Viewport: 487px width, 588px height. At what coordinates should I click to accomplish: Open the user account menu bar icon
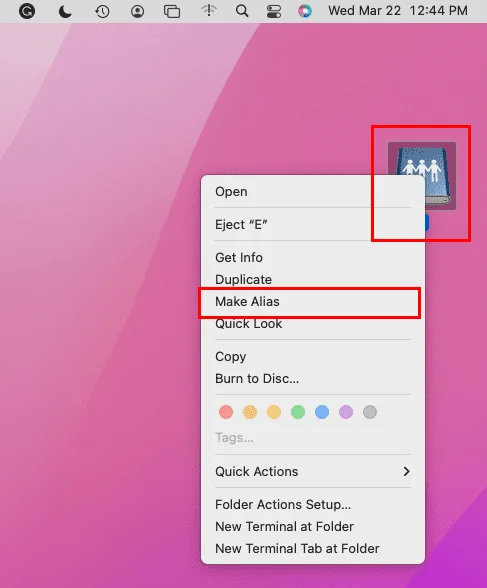coord(137,11)
